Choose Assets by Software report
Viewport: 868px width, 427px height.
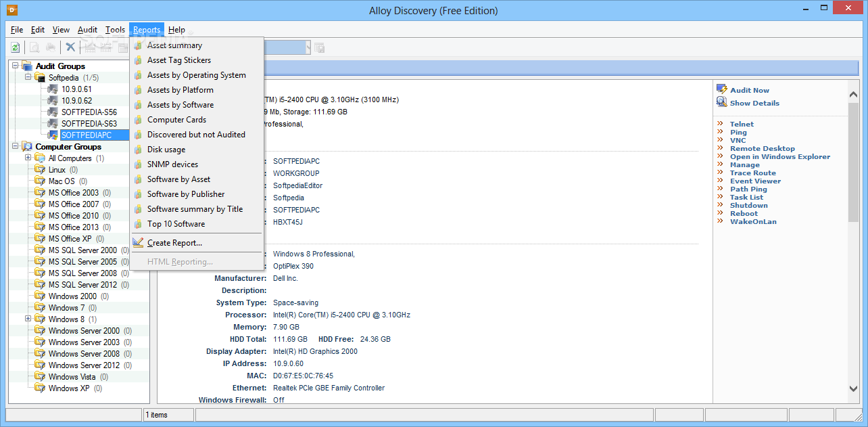(196, 105)
